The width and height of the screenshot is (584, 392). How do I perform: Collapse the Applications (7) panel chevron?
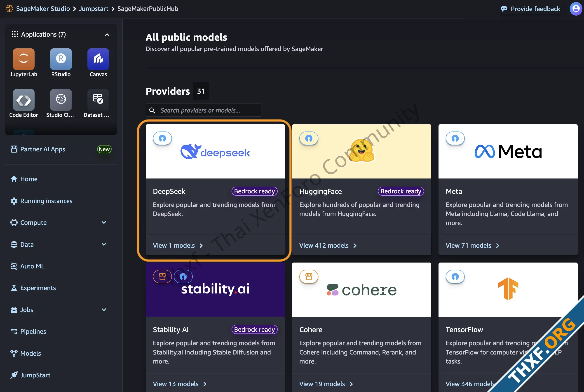point(107,35)
